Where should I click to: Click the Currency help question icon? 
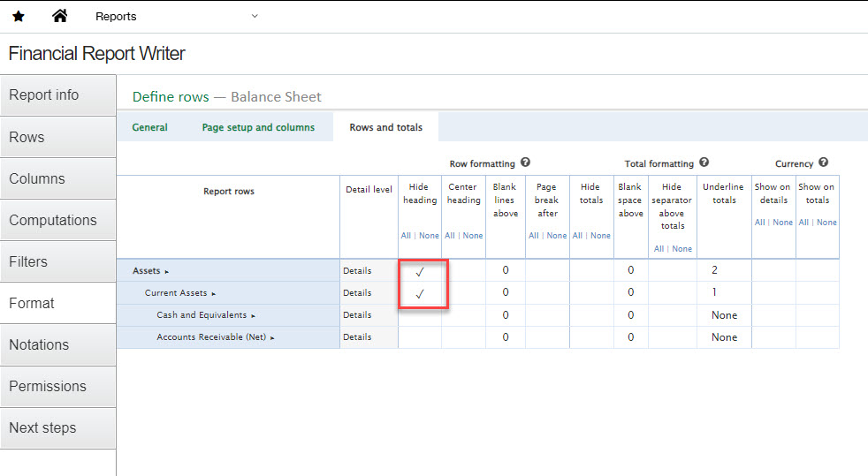[823, 162]
